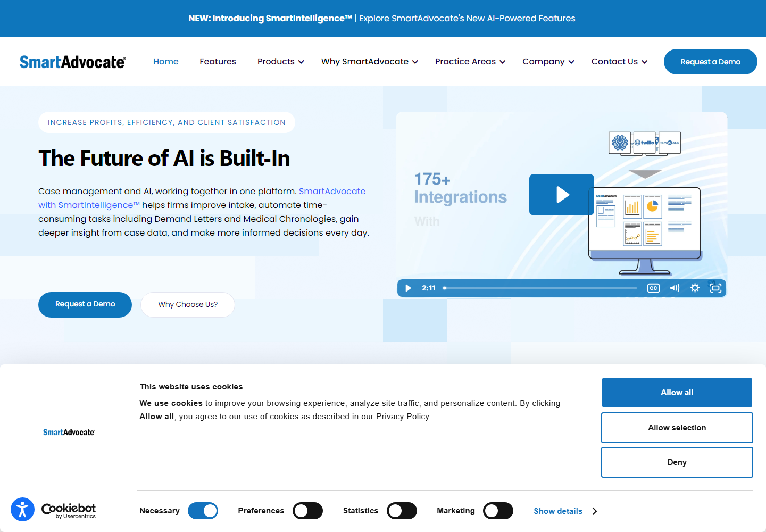Enter fullscreen using the video fullscreen icon
The image size is (766, 532).
(x=716, y=288)
